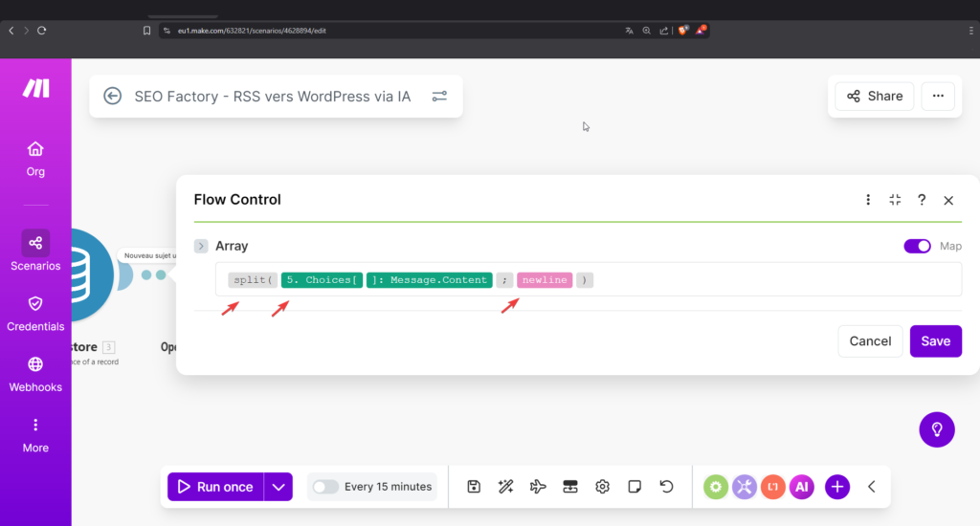Click the explain flow airplane icon
This screenshot has height=526, width=980.
click(538, 487)
